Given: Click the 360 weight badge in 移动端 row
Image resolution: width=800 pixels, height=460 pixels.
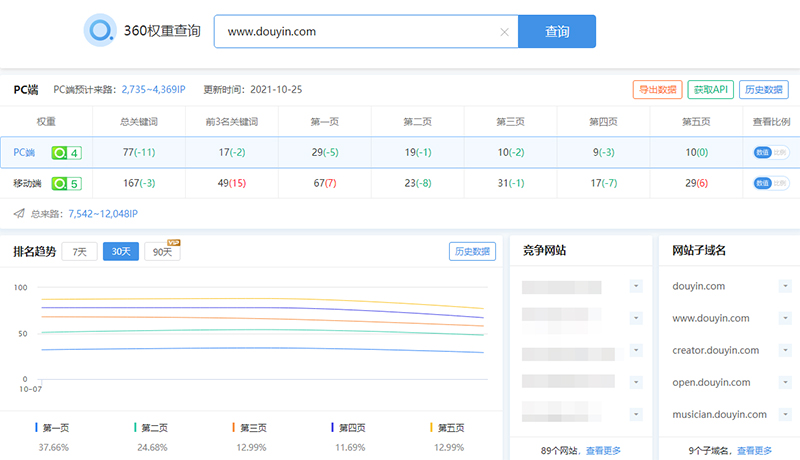Looking at the screenshot, I should [66, 184].
